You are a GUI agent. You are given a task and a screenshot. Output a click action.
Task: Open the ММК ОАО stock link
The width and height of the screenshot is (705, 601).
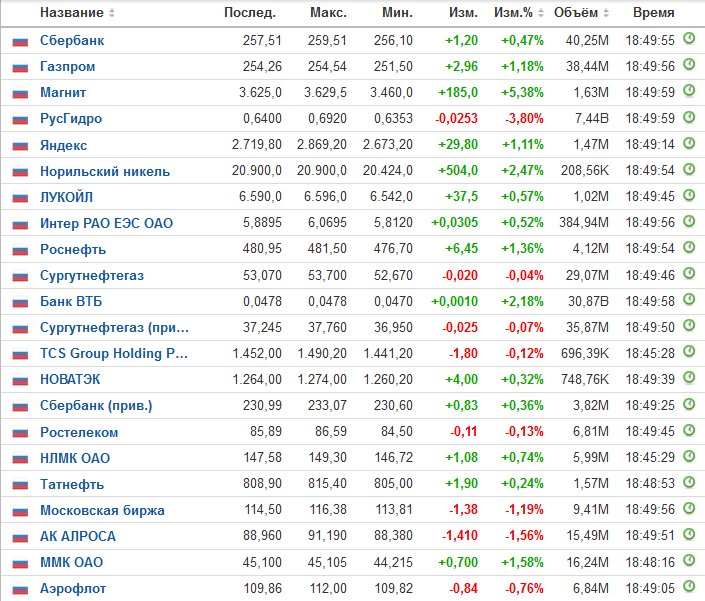pos(71,562)
